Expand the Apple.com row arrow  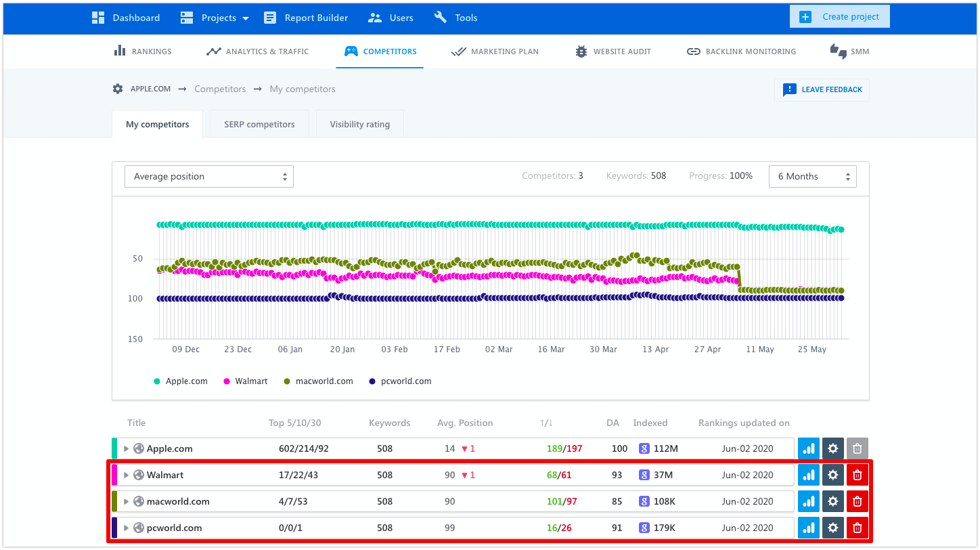(x=126, y=448)
